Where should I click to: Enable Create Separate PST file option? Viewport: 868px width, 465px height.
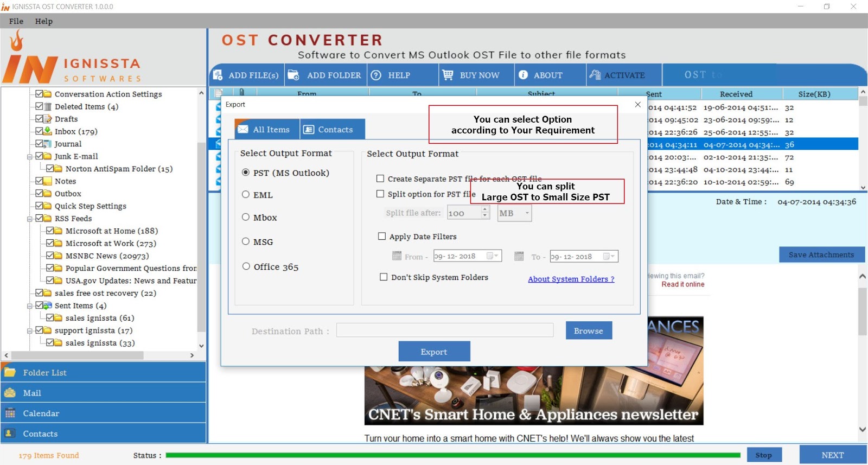(380, 179)
